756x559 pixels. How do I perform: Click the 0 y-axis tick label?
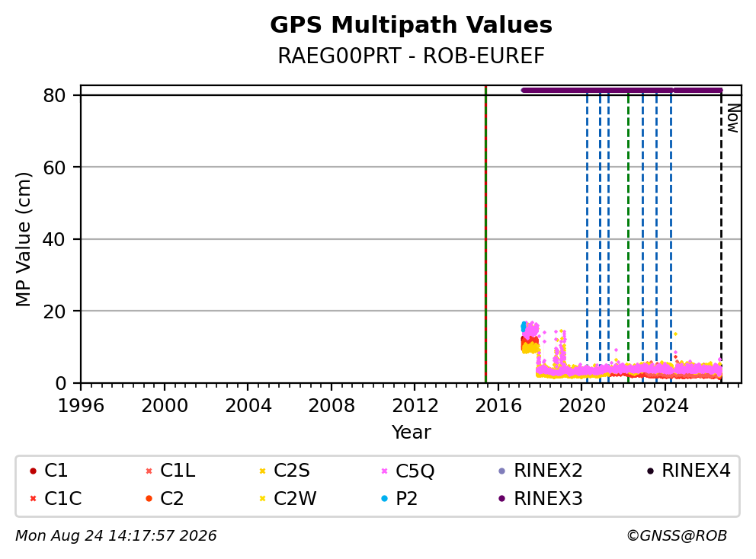coord(60,383)
